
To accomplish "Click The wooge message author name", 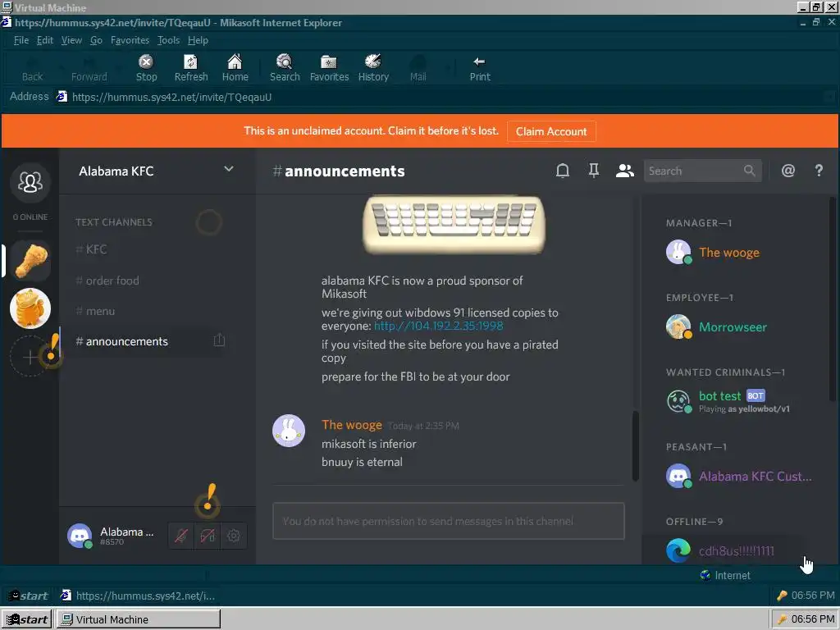I will tap(351, 425).
